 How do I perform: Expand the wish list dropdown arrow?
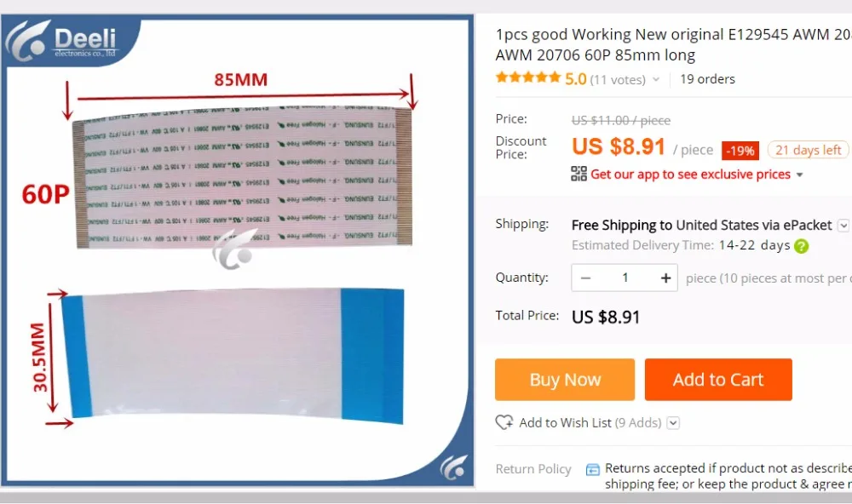point(673,422)
